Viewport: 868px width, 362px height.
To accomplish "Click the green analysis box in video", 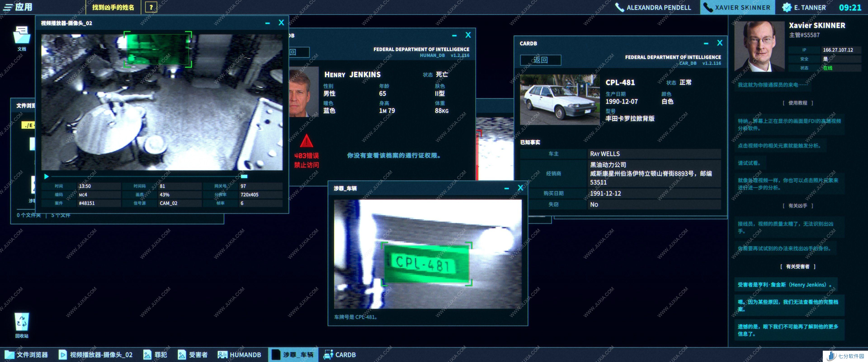I will 157,49.
